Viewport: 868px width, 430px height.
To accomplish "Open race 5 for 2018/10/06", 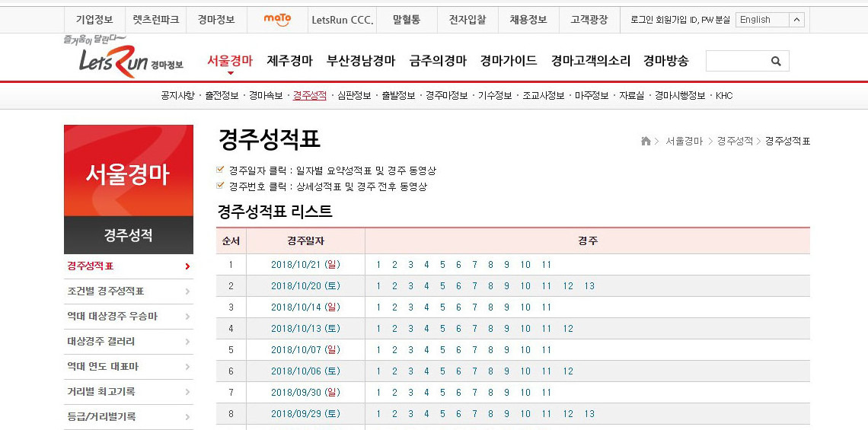I will tap(442, 371).
